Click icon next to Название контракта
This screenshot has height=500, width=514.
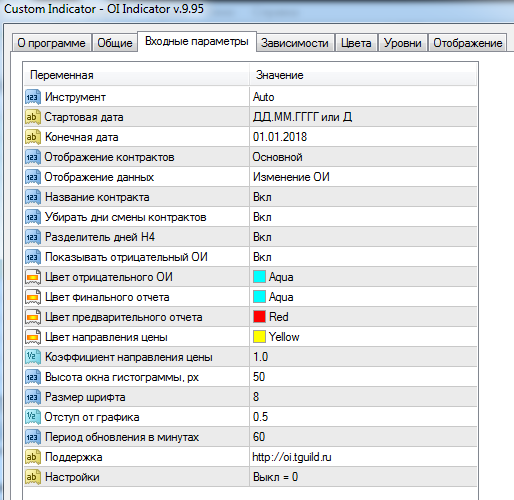point(33,197)
